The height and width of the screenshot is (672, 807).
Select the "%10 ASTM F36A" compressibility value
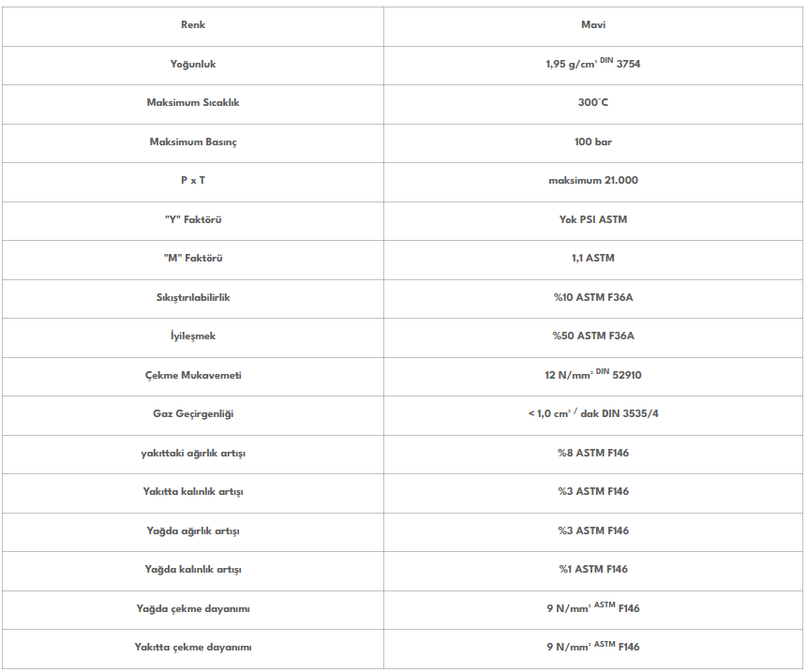click(x=593, y=298)
